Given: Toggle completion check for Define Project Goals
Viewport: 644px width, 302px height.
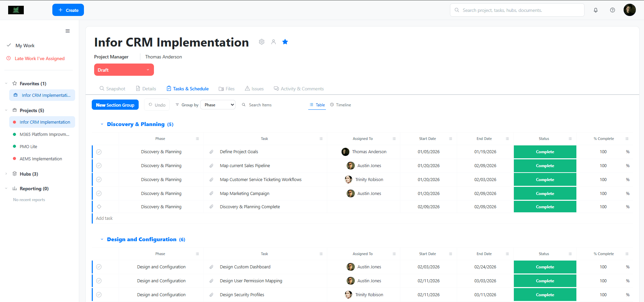Looking at the screenshot, I should (99, 152).
